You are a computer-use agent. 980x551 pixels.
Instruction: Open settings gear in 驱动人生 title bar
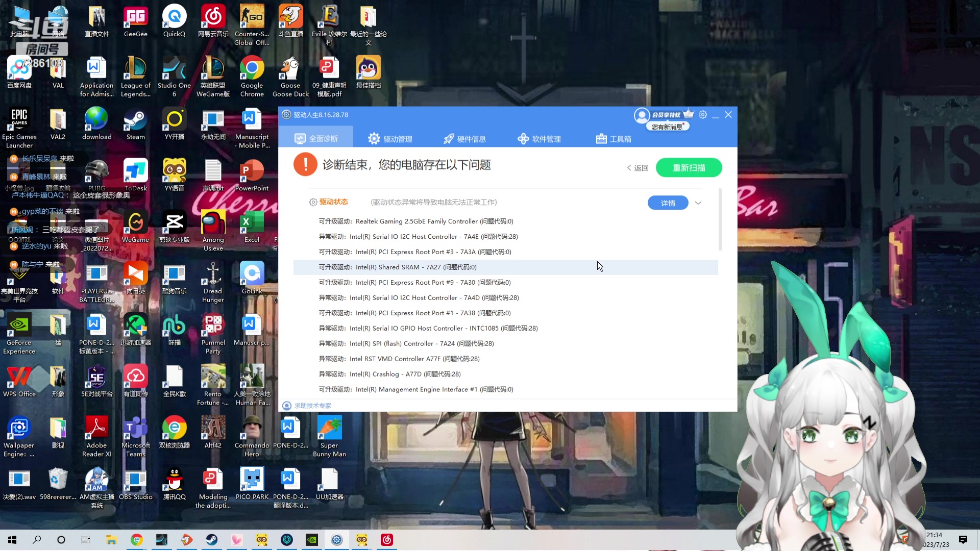pyautogui.click(x=703, y=115)
